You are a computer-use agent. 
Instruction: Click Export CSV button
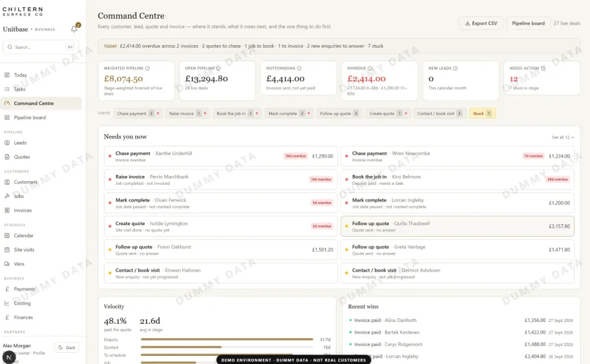click(481, 23)
